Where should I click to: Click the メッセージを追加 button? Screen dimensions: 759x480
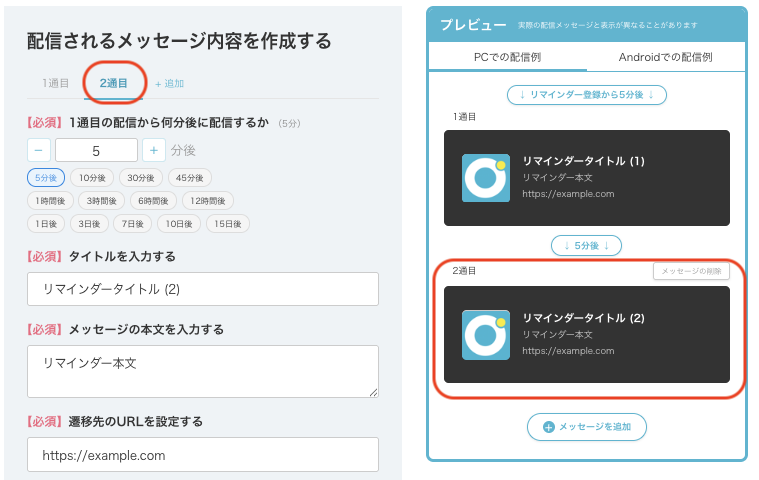pyautogui.click(x=587, y=427)
